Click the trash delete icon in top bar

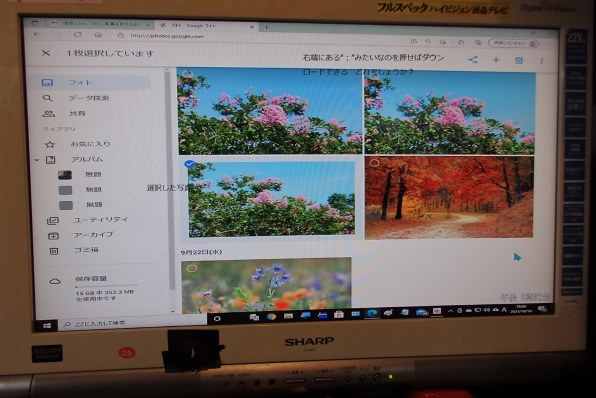click(x=519, y=60)
